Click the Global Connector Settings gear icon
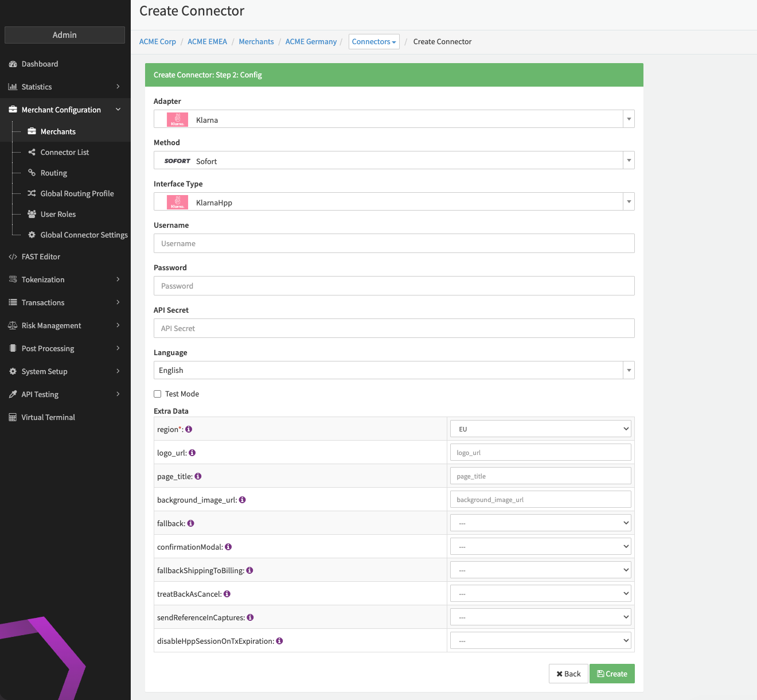757x700 pixels. 32,235
